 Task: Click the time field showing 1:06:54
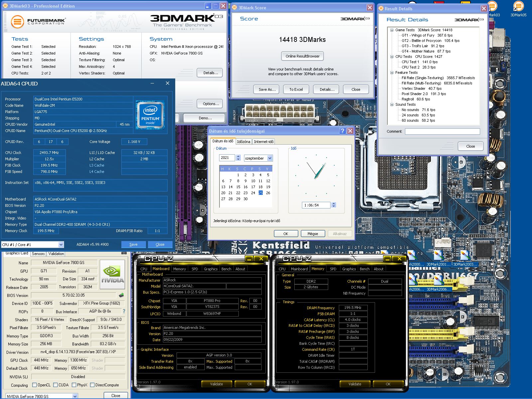pos(316,205)
